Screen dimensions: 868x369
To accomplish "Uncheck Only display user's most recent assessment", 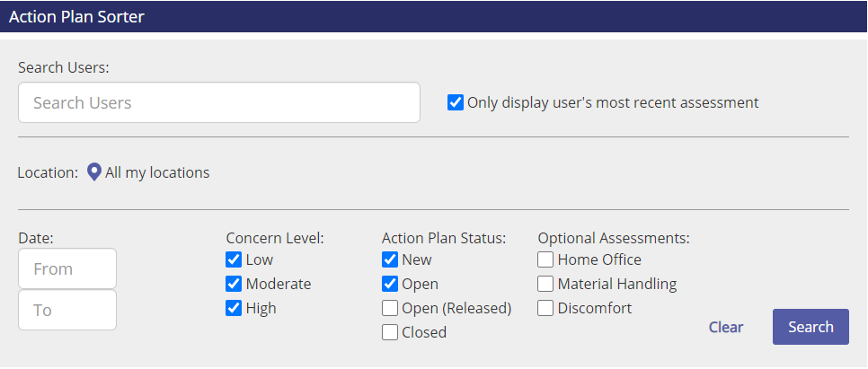I will coord(455,103).
